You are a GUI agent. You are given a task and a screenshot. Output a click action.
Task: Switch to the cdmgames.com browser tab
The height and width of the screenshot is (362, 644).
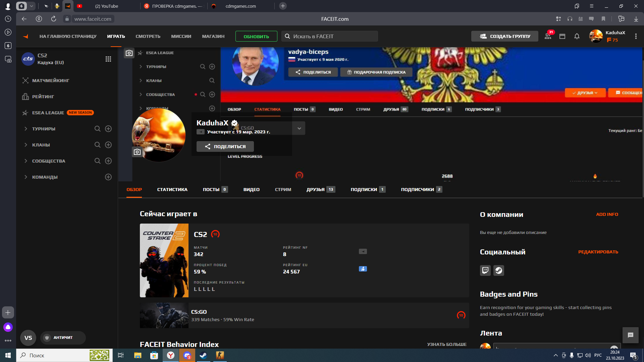tap(240, 6)
